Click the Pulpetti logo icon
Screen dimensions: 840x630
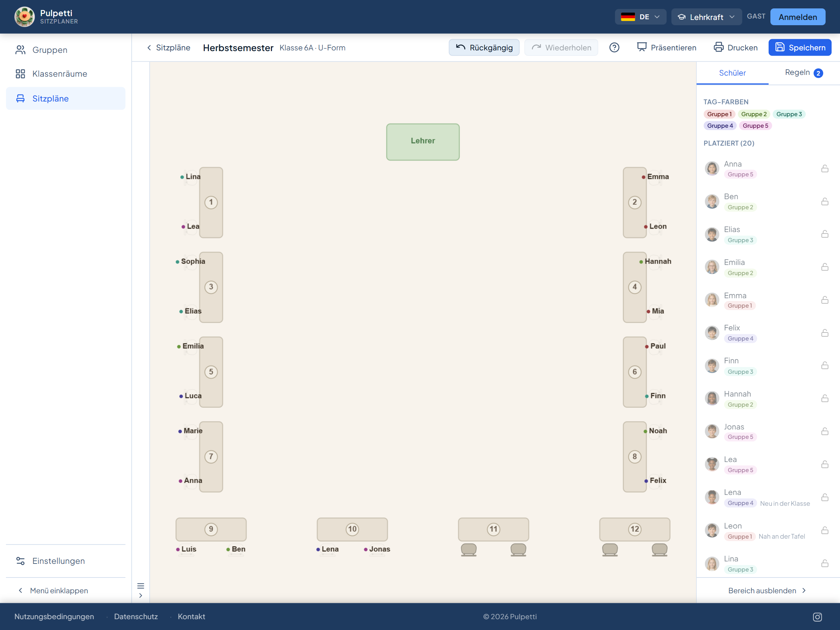[x=24, y=17]
